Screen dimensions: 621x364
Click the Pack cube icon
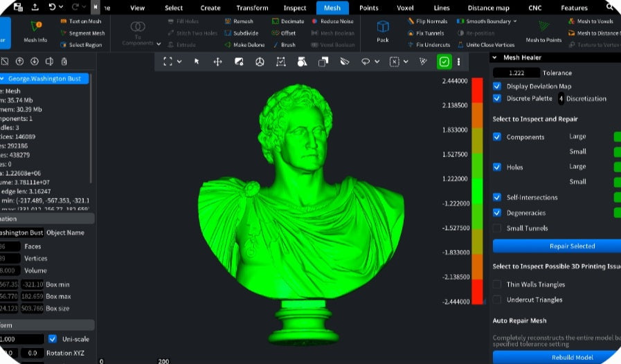pos(383,27)
